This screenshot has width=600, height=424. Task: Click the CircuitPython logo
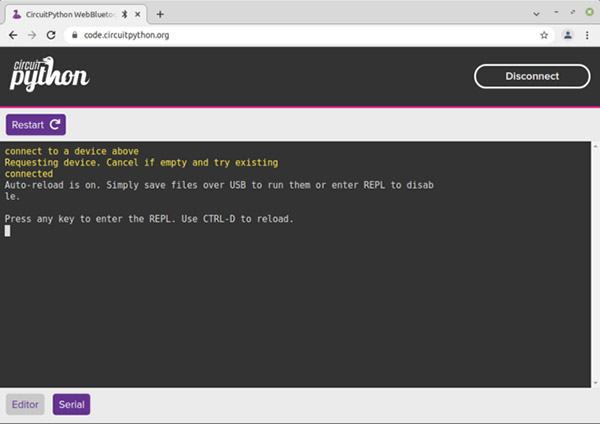pos(50,74)
